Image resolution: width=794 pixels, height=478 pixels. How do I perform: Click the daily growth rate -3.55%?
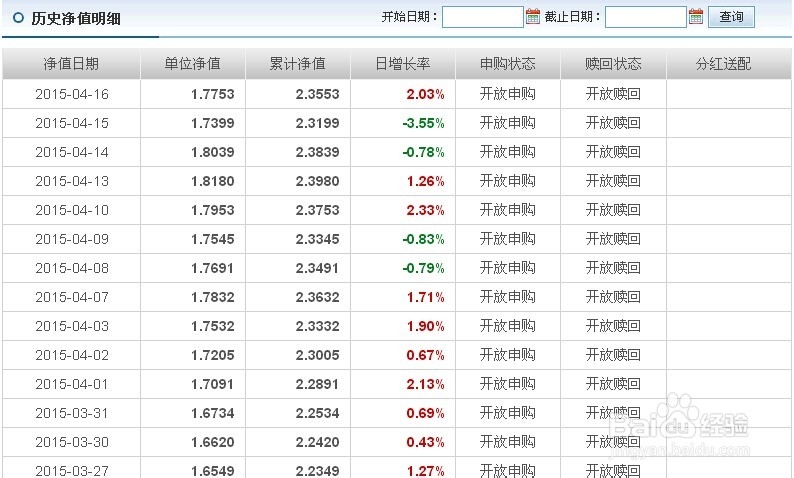tap(423, 123)
